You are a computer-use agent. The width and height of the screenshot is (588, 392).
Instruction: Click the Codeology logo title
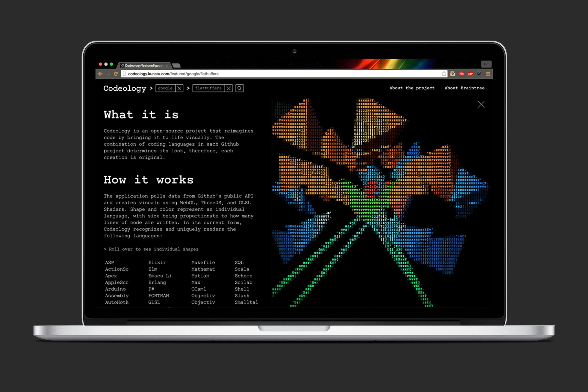tap(125, 88)
